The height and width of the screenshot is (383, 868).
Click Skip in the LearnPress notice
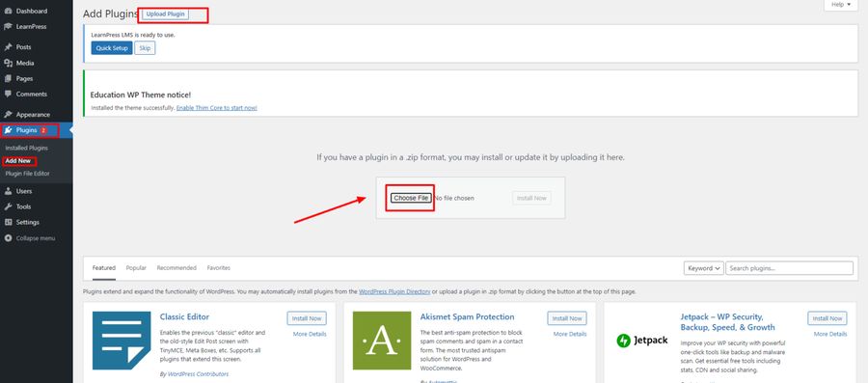point(145,48)
